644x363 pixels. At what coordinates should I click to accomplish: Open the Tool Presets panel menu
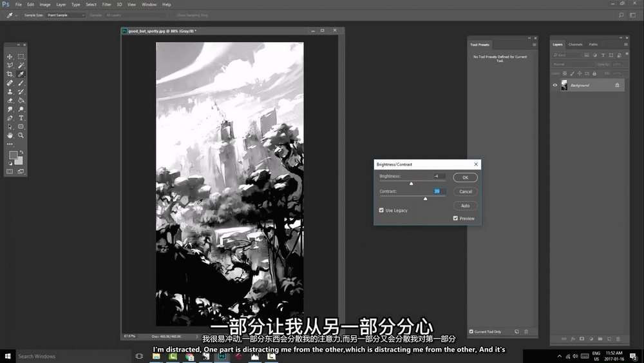(535, 44)
